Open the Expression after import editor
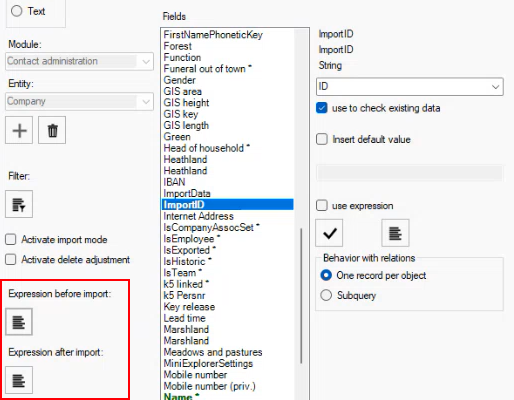The width and height of the screenshot is (514, 400). [19, 380]
